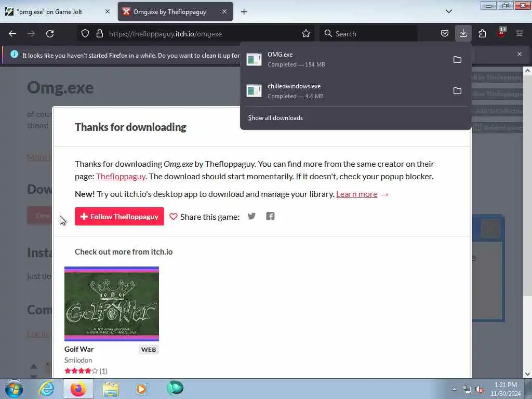Reload the current page
This screenshot has width=532, height=399.
pos(50,34)
